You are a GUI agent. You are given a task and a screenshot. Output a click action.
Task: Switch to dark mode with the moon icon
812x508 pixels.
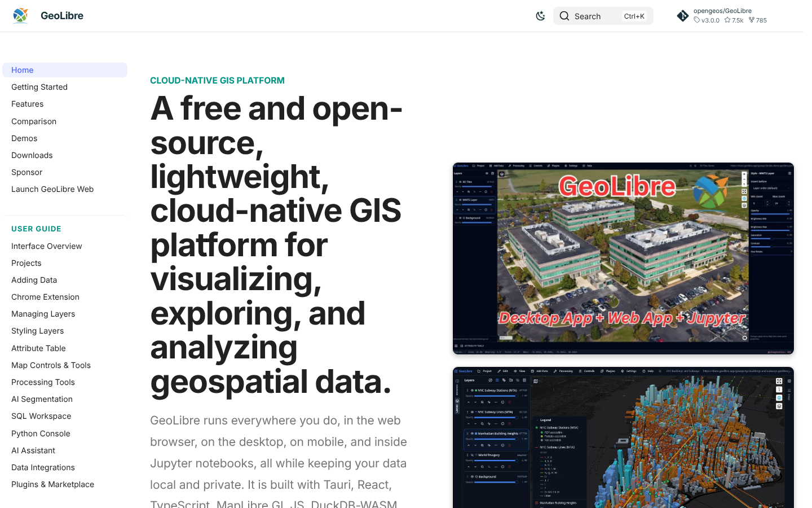pos(540,16)
